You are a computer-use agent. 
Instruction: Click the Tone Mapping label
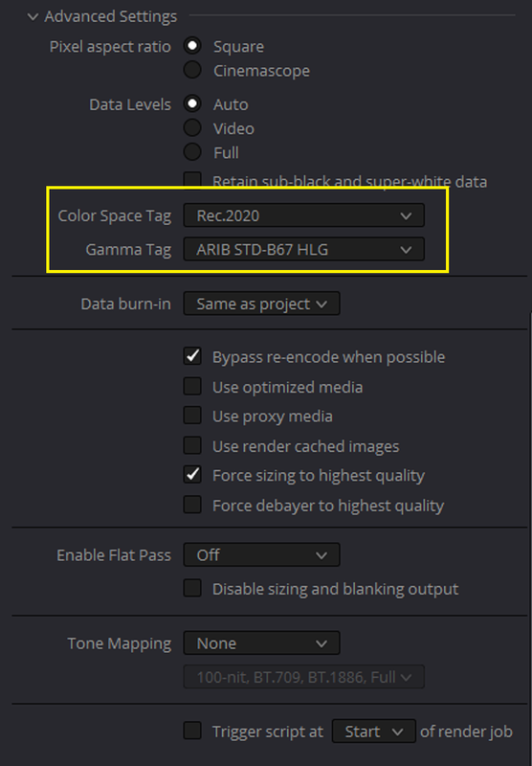120,643
